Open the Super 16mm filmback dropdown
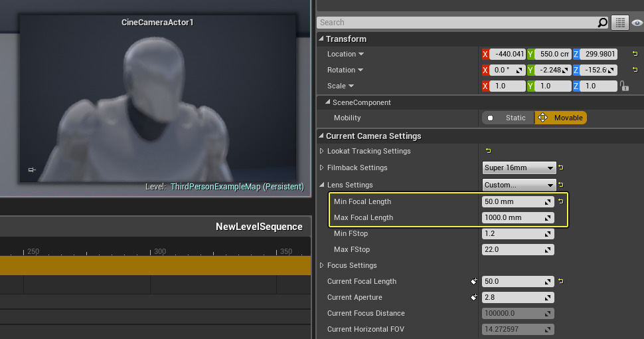The image size is (644, 339). 519,168
